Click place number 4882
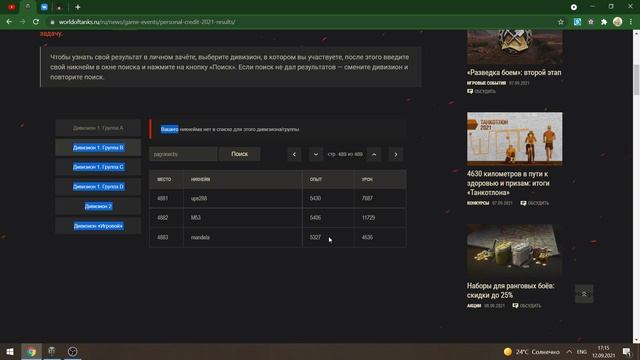The image size is (640, 360). [162, 218]
